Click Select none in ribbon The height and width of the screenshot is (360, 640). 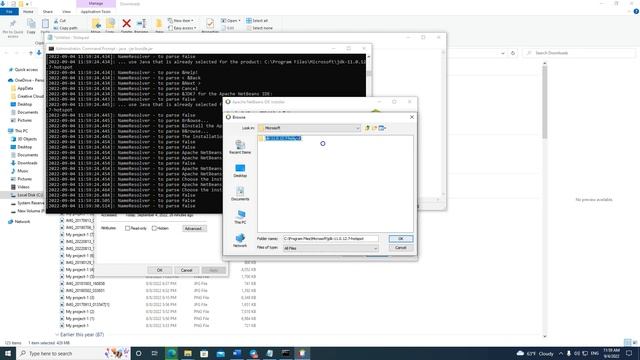pyautogui.click(x=260, y=28)
